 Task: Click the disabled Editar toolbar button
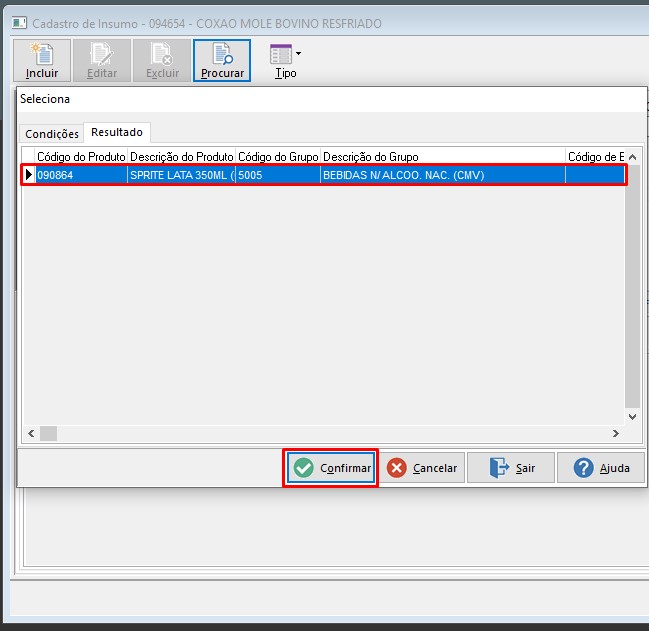(102, 60)
